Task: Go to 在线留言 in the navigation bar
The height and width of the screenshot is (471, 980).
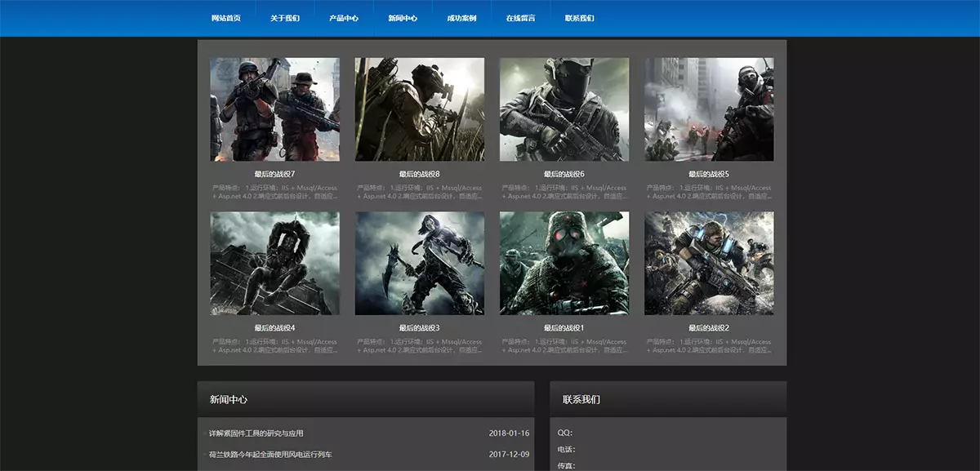Action: [520, 18]
